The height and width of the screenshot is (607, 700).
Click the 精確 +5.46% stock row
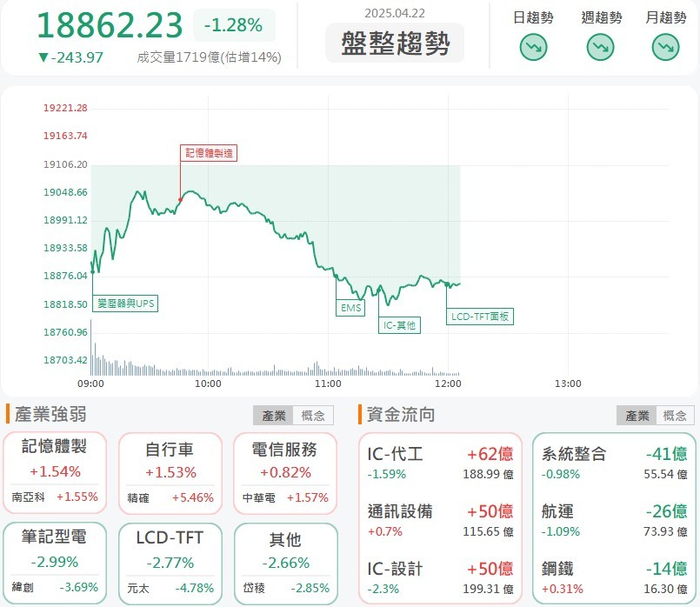tap(170, 497)
